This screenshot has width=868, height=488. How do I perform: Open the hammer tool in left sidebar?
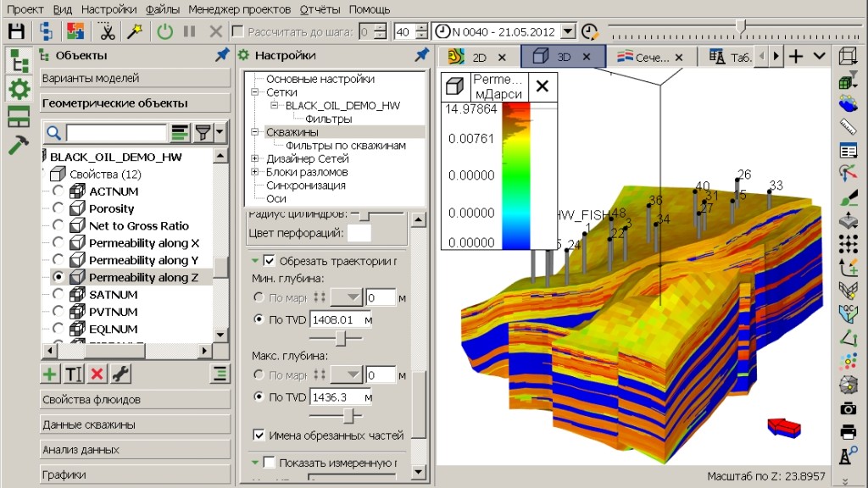pyautogui.click(x=18, y=145)
